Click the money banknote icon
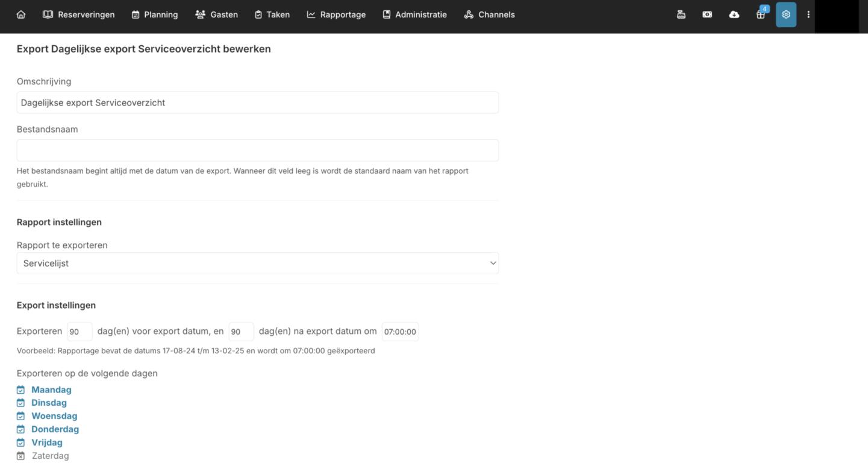 coord(707,14)
